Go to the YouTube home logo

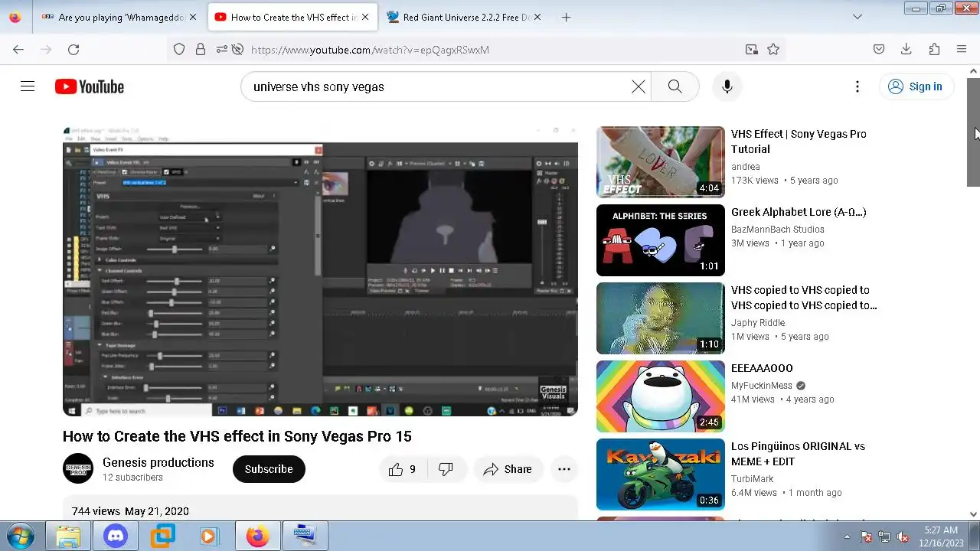tap(90, 86)
